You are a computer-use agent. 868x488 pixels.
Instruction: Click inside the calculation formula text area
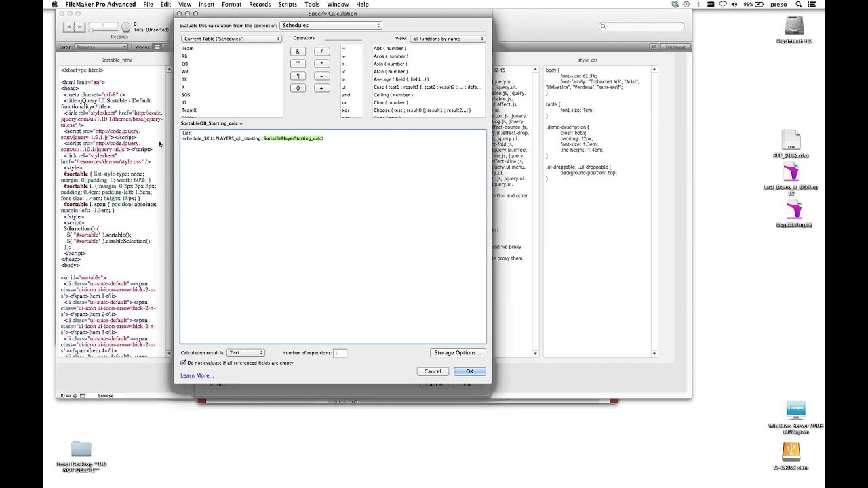click(x=333, y=237)
